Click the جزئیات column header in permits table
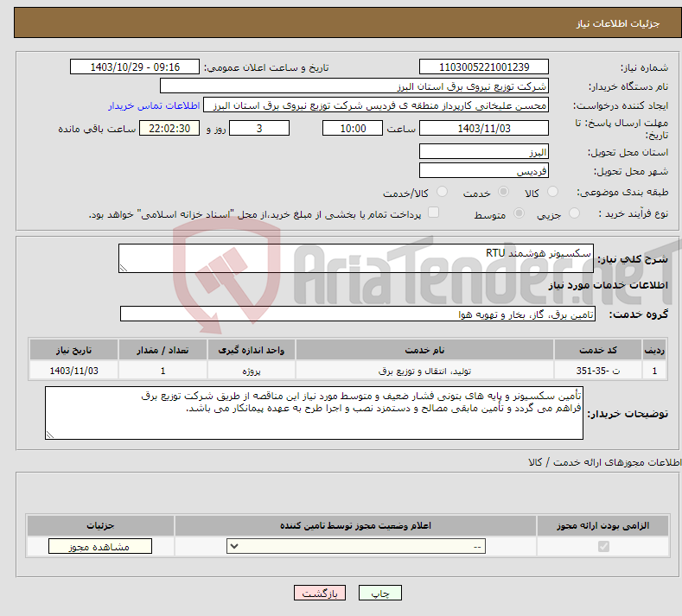 pyautogui.click(x=100, y=525)
